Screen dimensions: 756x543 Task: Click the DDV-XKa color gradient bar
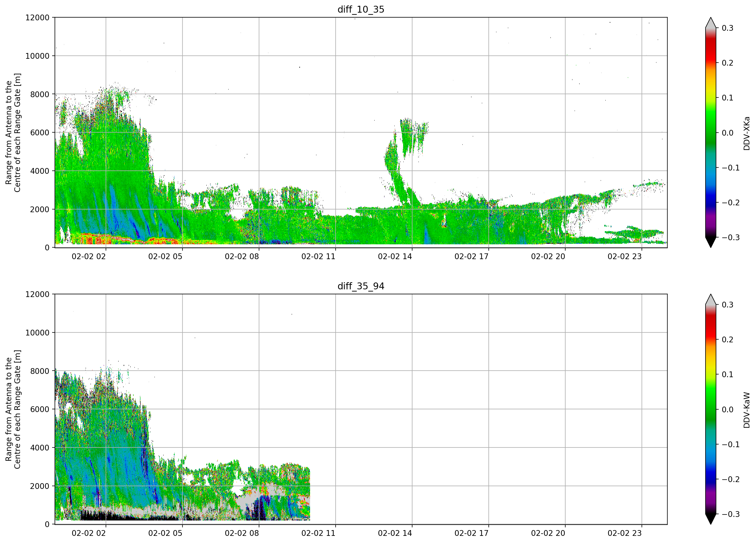[710, 132]
